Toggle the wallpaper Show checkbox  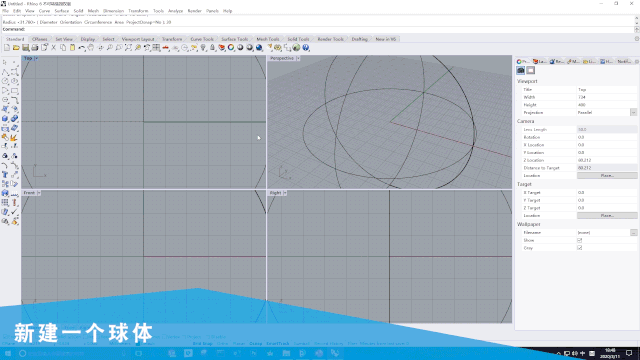(x=580, y=240)
